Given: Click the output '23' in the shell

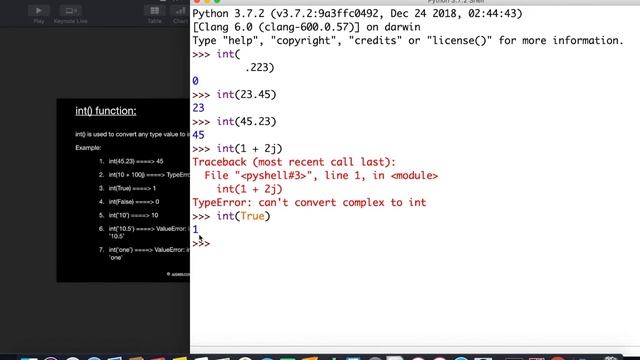Looking at the screenshot, I should (x=198, y=108).
